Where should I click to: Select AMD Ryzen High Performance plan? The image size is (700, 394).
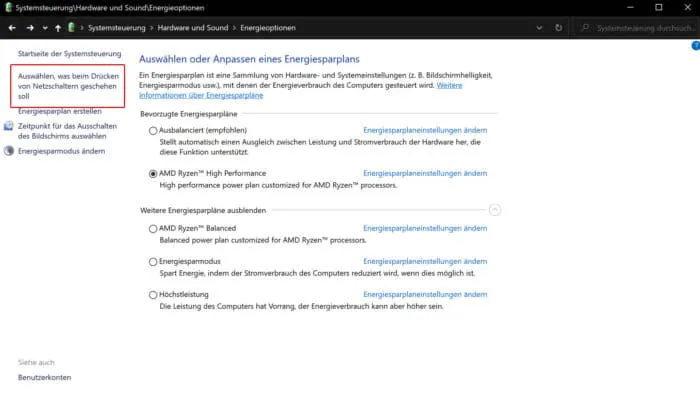[153, 174]
